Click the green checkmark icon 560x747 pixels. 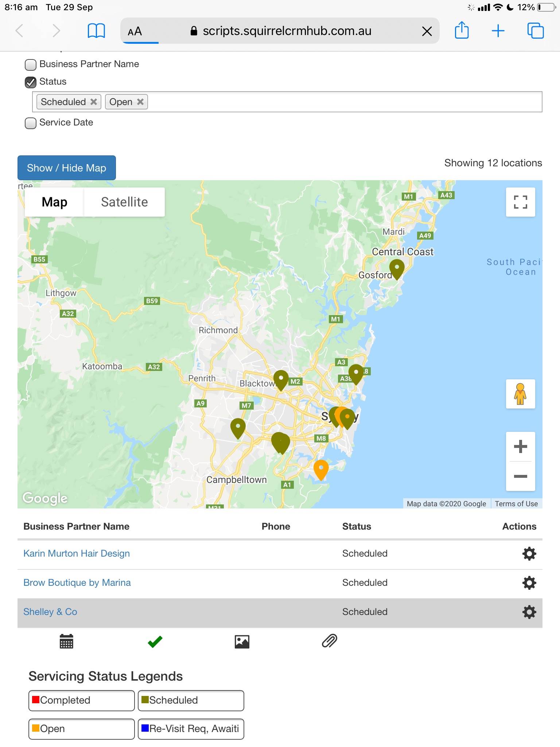coord(155,641)
